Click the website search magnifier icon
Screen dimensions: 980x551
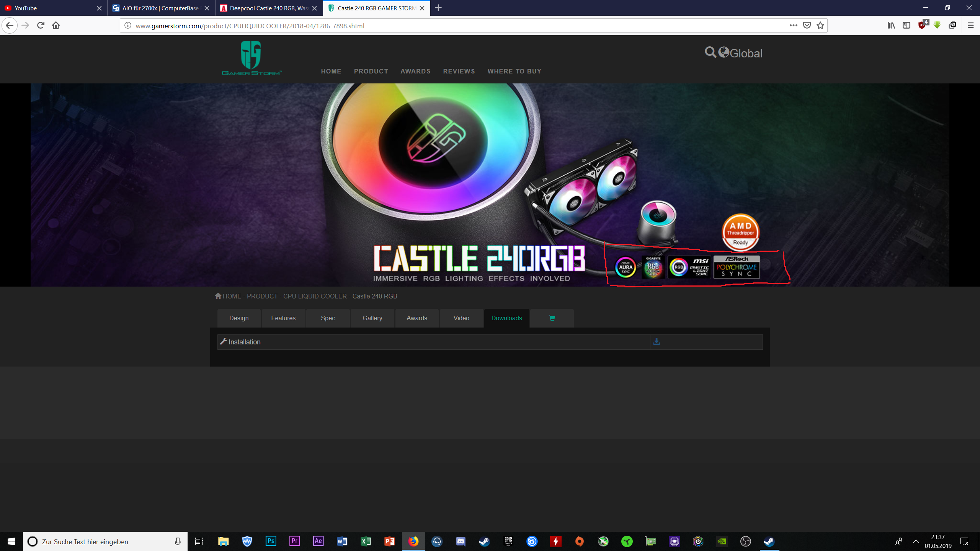click(x=710, y=52)
